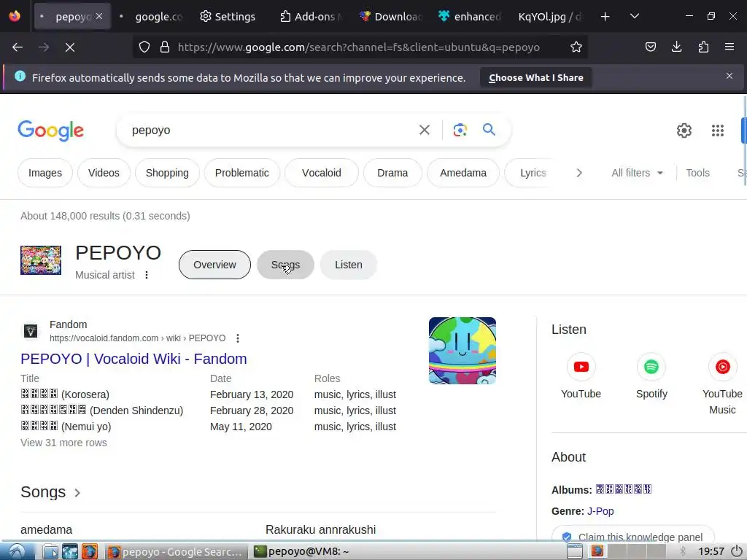Click the Firefox back arrow
This screenshot has height=560, width=747.
point(18,47)
